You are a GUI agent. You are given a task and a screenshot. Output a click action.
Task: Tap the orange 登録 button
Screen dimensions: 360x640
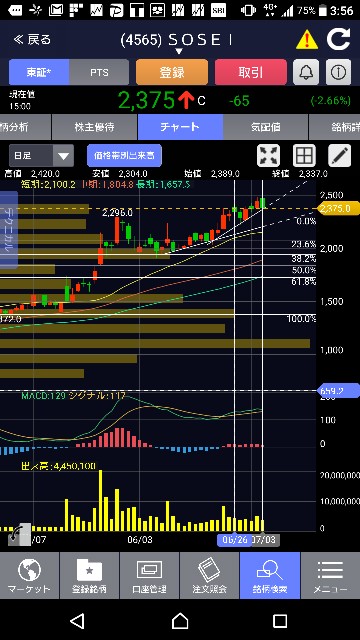click(x=172, y=72)
